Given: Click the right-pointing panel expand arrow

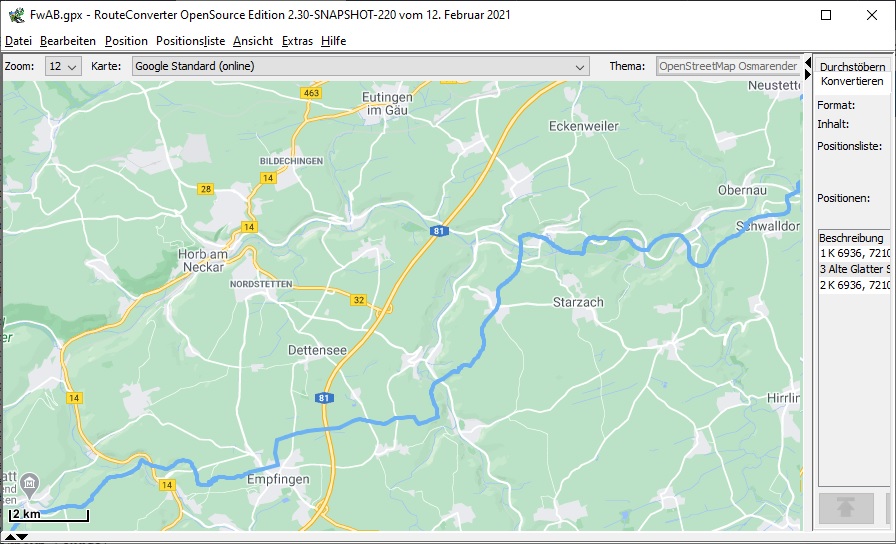Looking at the screenshot, I should 808,74.
